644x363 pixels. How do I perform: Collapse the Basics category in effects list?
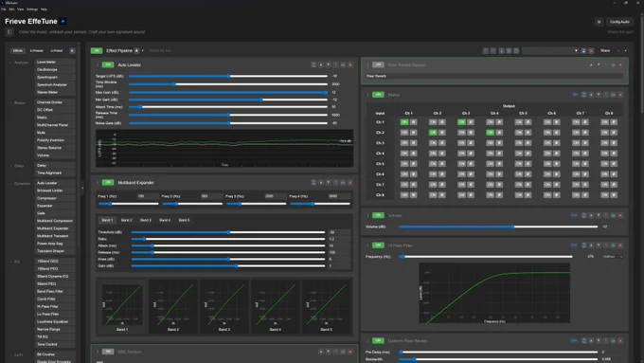(11, 102)
